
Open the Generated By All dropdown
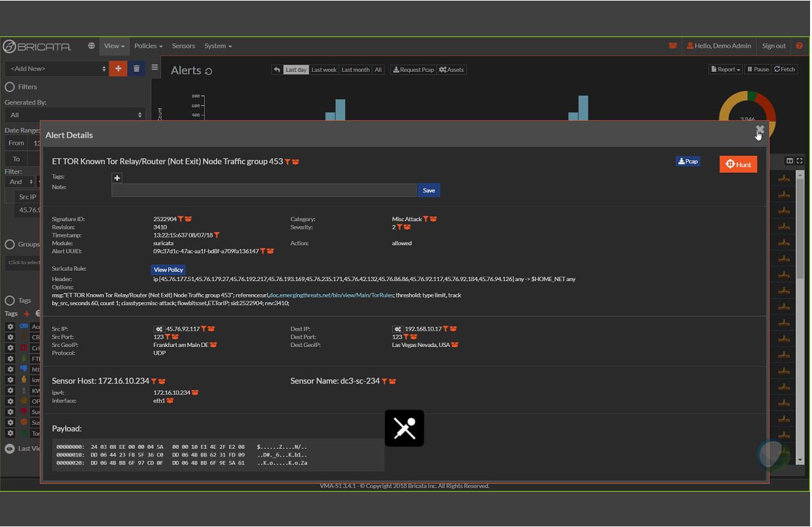click(x=74, y=115)
